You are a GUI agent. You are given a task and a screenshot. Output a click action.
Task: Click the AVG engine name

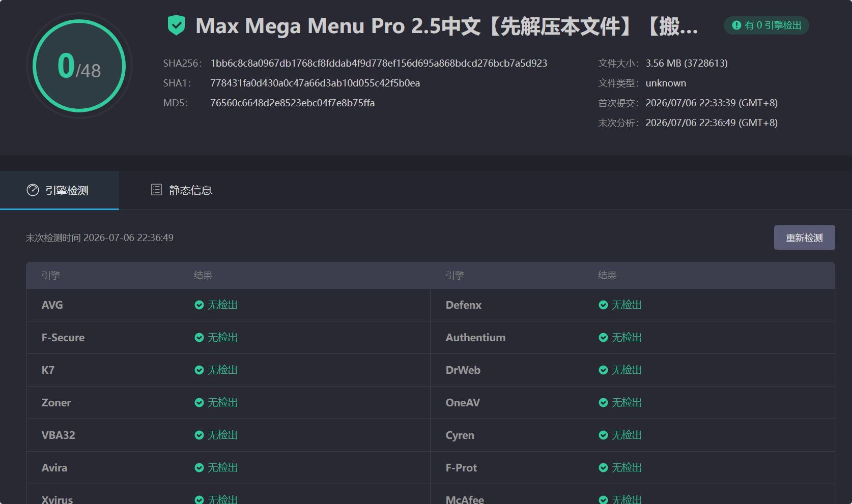(52, 305)
